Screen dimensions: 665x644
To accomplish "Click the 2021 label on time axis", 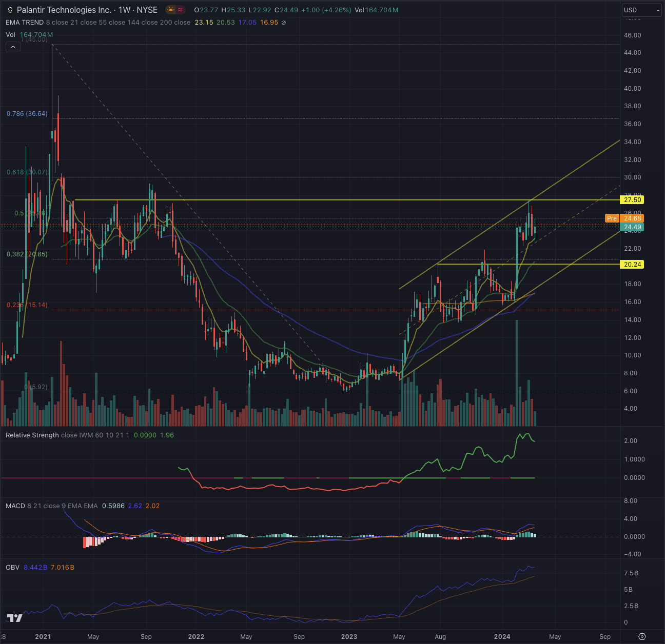I will tap(43, 637).
